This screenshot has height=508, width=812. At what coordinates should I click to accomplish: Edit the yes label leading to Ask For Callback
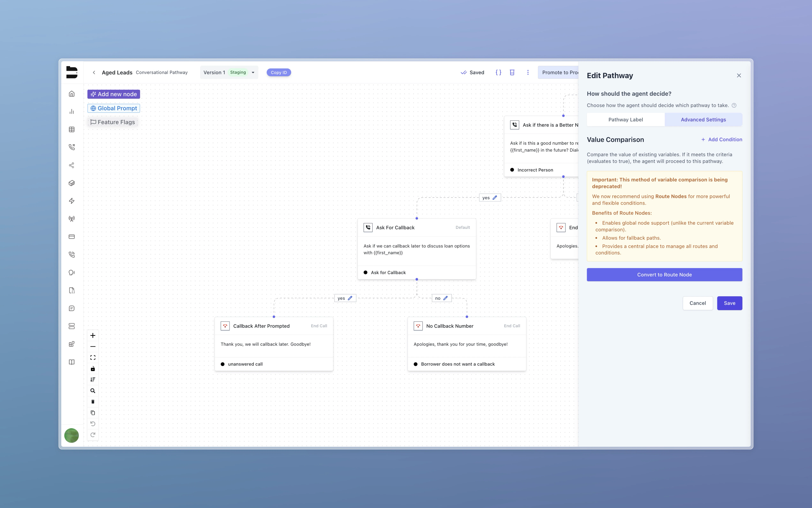pos(495,198)
